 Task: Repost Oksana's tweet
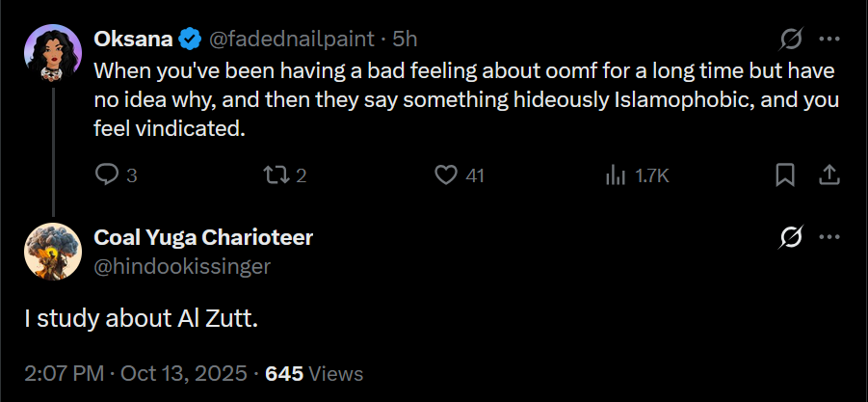(x=275, y=175)
